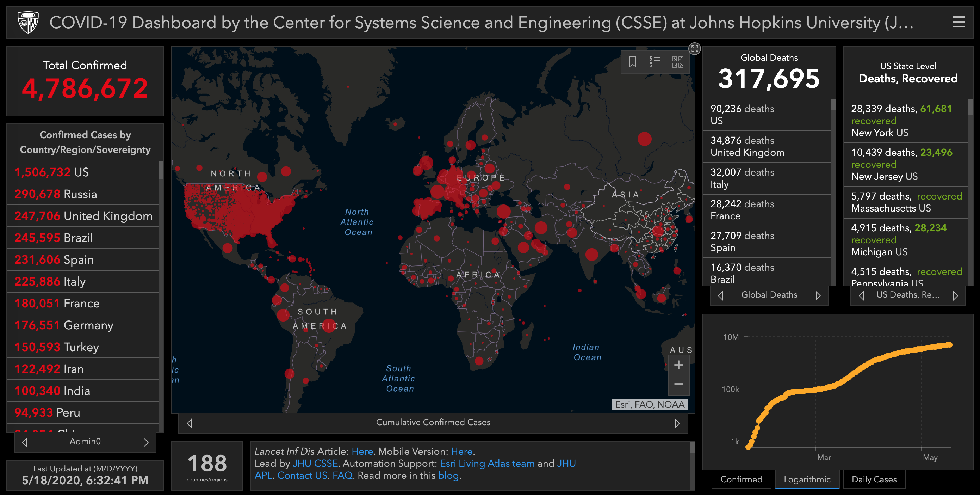Select India in confirmed cases list

coord(82,391)
